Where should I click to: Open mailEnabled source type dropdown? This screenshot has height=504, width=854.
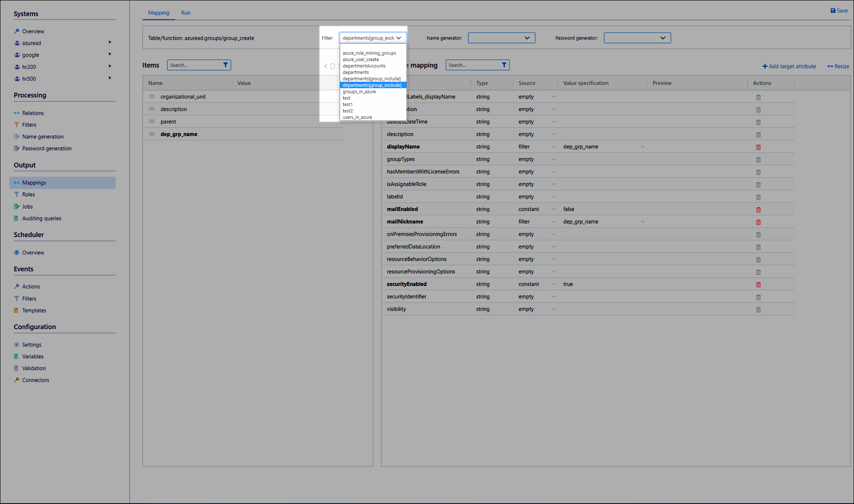(553, 209)
